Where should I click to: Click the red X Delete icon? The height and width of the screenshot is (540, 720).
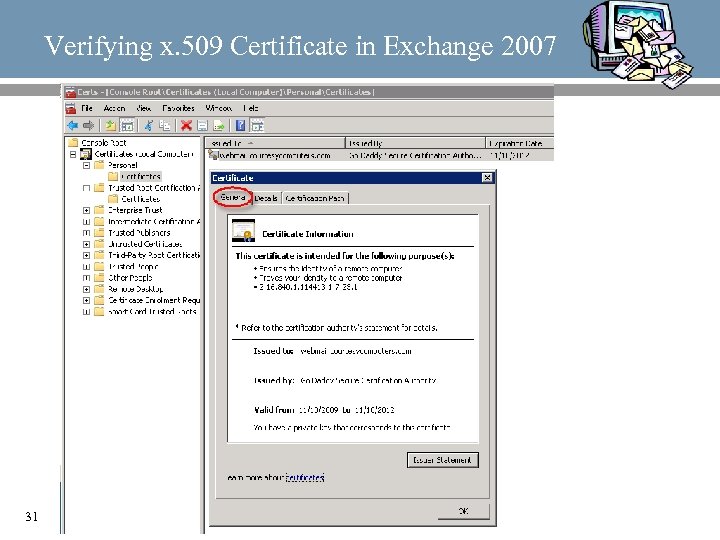(x=186, y=125)
